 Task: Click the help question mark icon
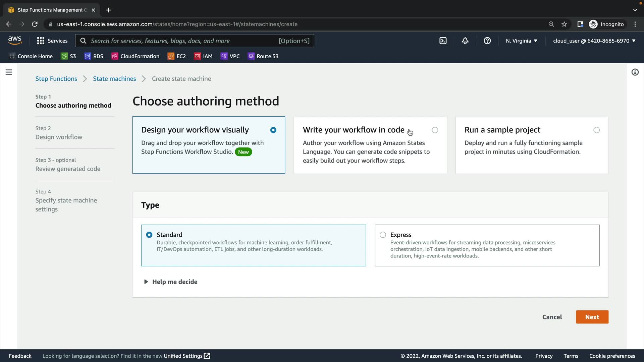click(x=487, y=41)
